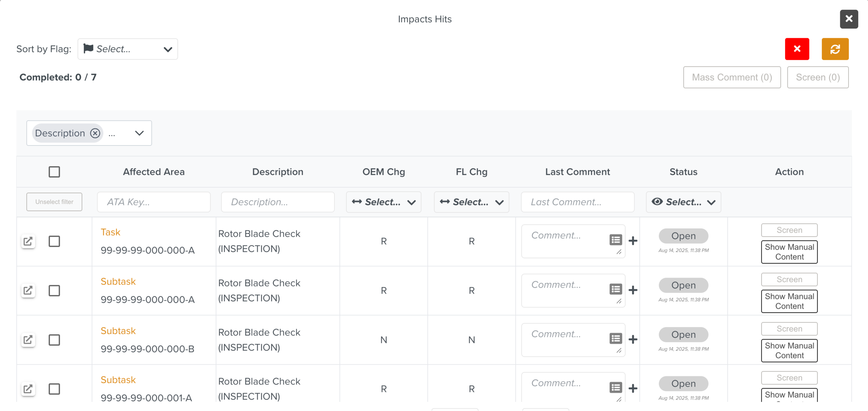
Task: Remove the Description chip with its X icon
Action: (x=95, y=133)
